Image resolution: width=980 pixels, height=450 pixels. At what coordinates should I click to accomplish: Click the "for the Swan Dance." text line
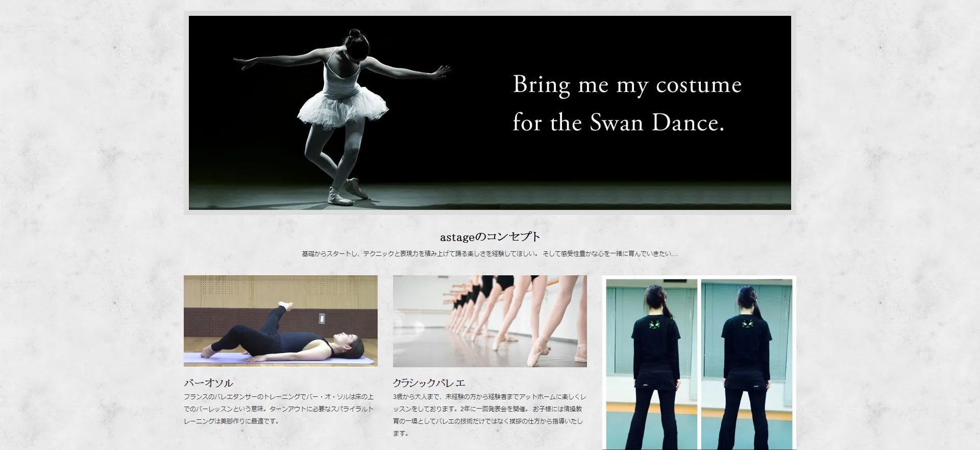click(618, 123)
